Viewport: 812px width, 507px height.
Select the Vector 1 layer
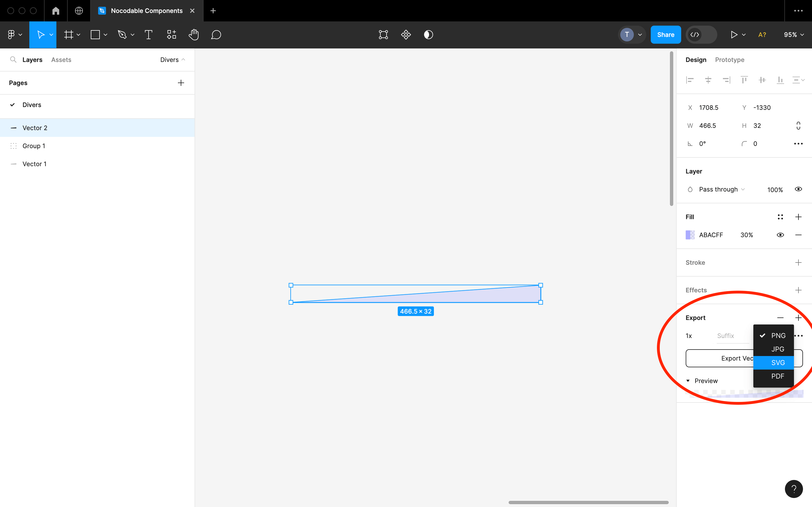pyautogui.click(x=35, y=164)
